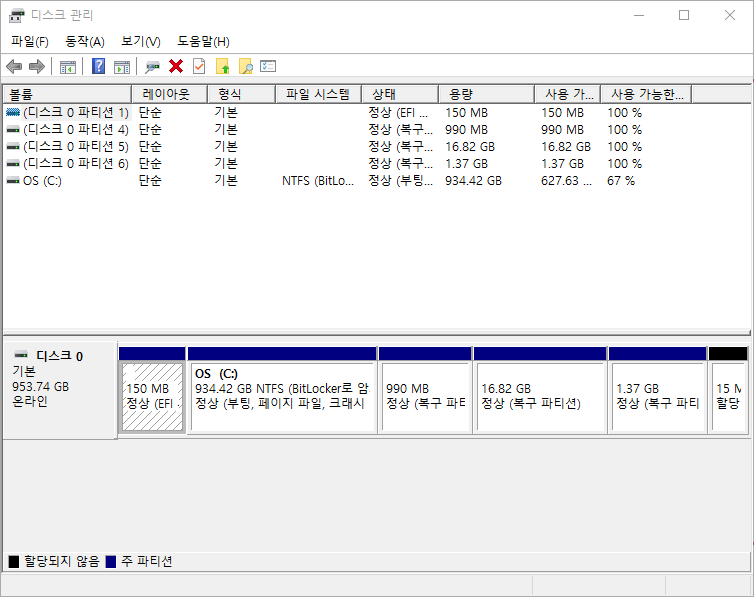Click the settings list toolbar icon
Viewport: 754px width, 597px height.
pyautogui.click(x=268, y=66)
